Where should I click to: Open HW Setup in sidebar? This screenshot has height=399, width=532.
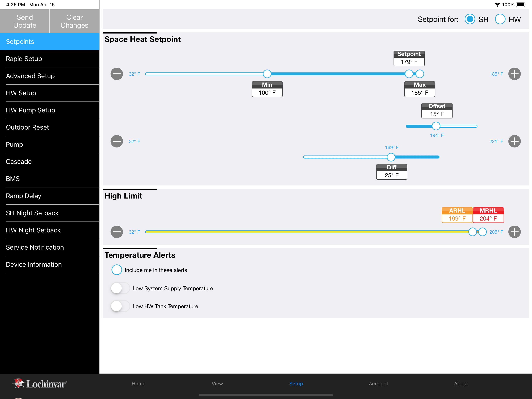pos(50,93)
